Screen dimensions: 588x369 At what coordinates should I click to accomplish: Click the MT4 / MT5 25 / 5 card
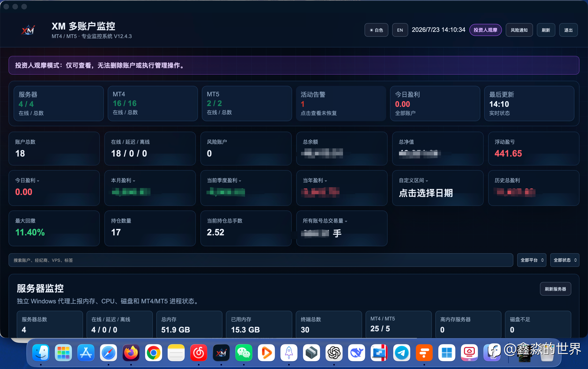[x=398, y=324]
